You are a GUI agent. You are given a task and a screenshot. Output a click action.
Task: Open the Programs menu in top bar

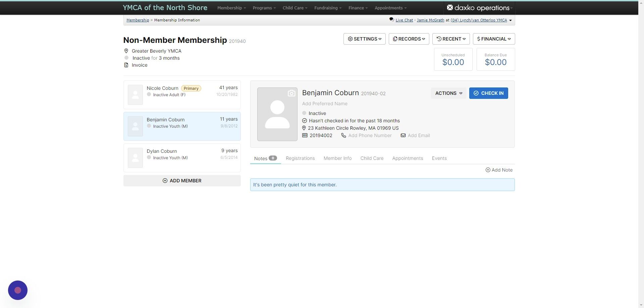tap(264, 8)
